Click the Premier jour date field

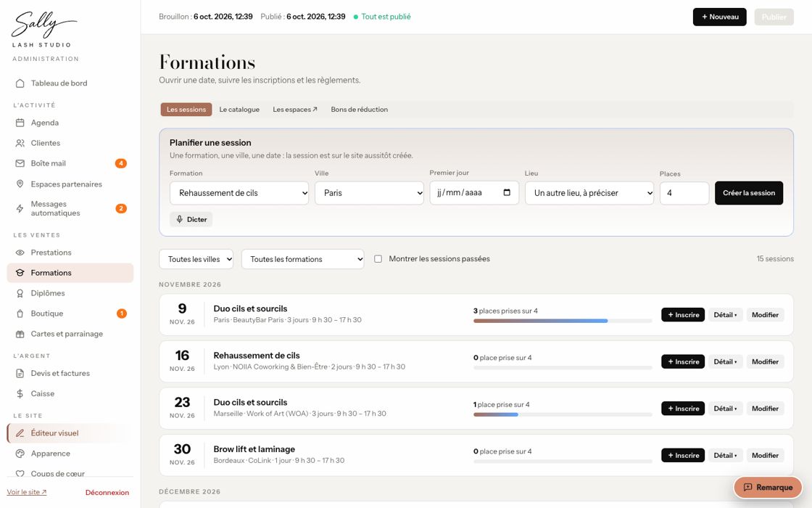pos(474,193)
